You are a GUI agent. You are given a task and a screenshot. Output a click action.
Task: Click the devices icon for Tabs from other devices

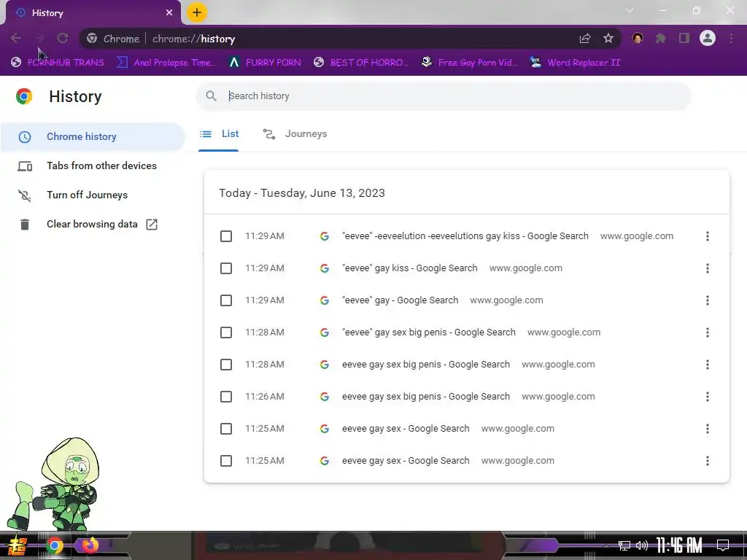coord(25,166)
